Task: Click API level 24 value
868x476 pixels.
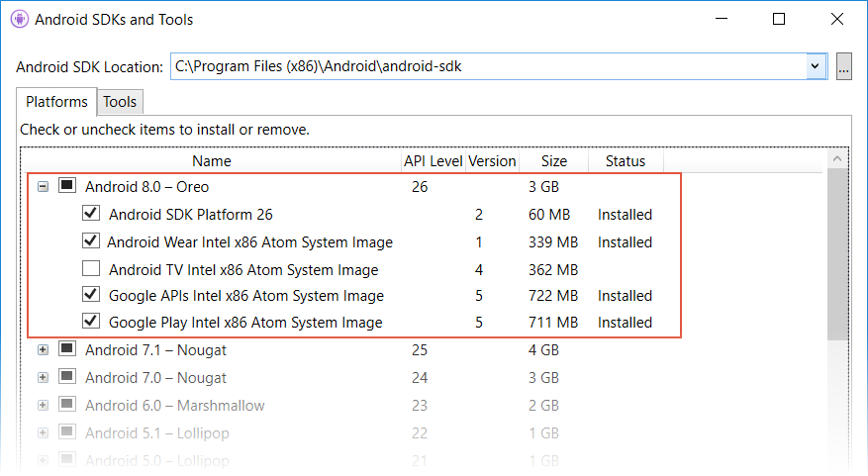Action: point(420,378)
